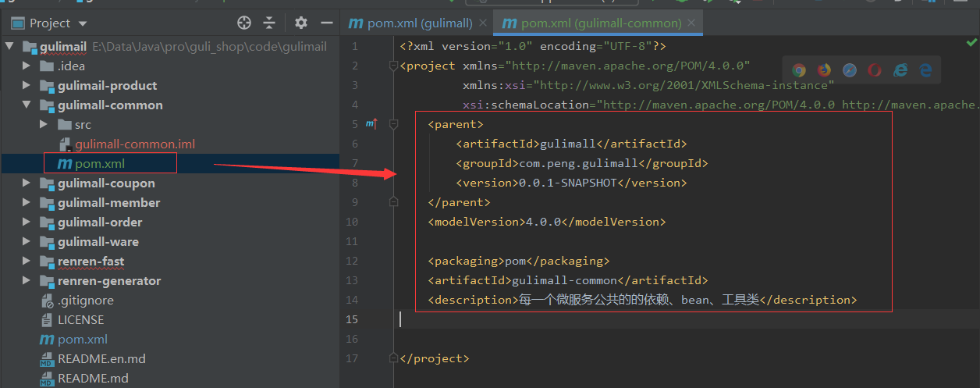Image resolution: width=980 pixels, height=388 pixels.
Task: Select gulimall-common module name
Action: 110,105
